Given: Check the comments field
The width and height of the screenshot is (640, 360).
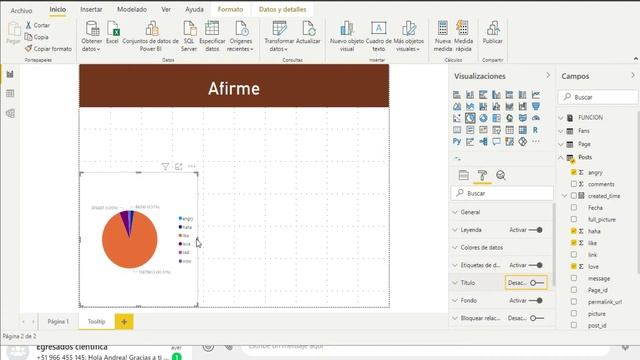Looking at the screenshot, I should pos(573,184).
